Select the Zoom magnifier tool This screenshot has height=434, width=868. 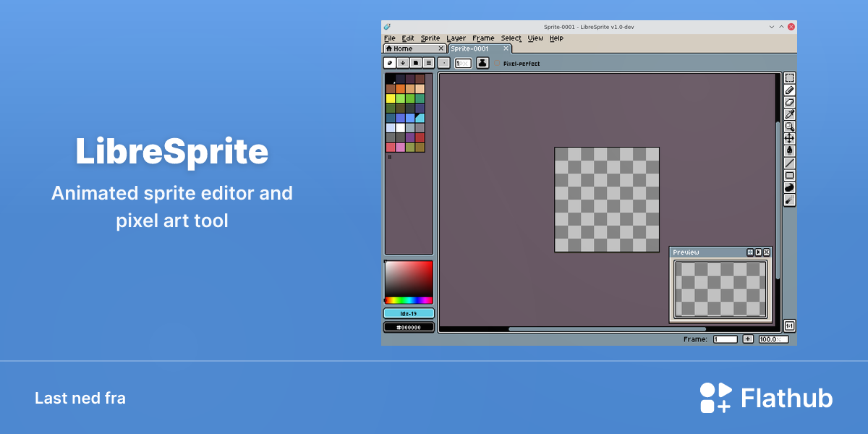click(x=790, y=126)
